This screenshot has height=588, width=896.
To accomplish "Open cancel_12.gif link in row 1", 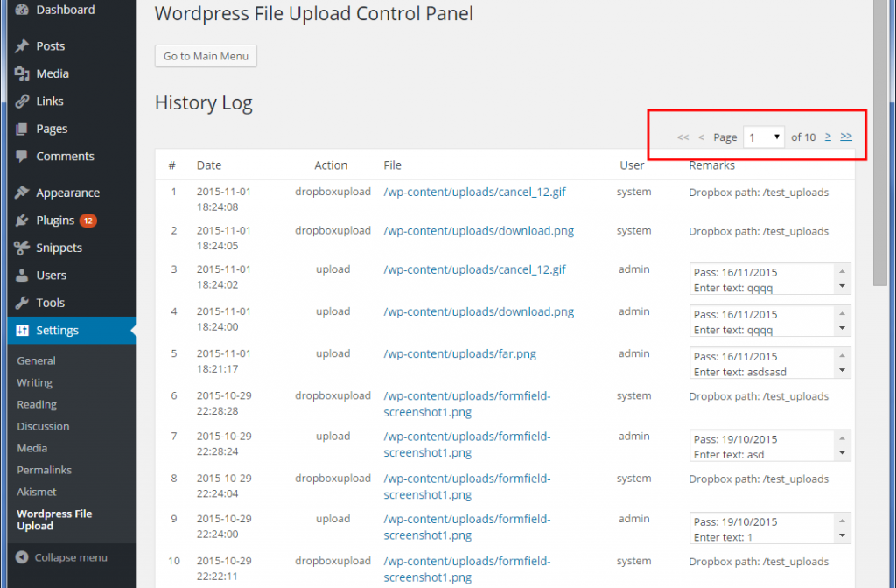I will point(474,192).
